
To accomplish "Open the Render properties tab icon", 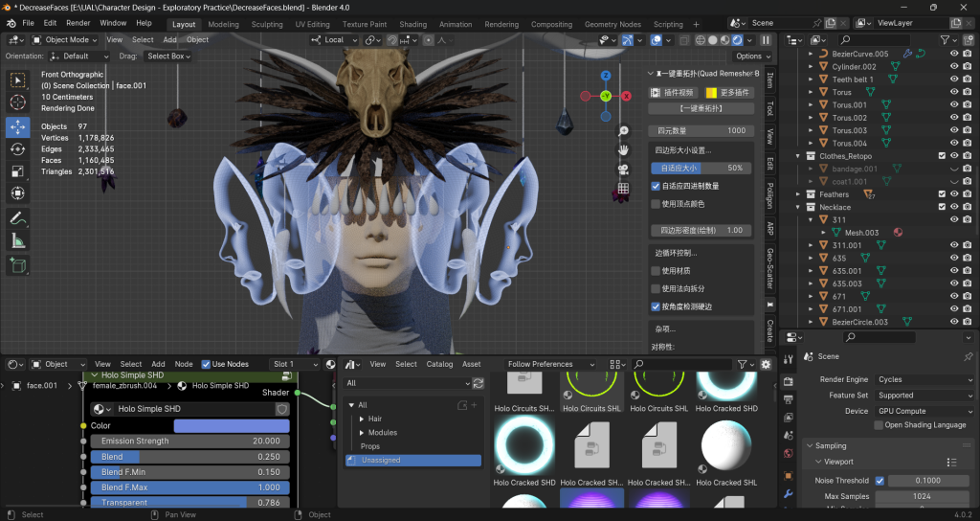I will coord(789,381).
